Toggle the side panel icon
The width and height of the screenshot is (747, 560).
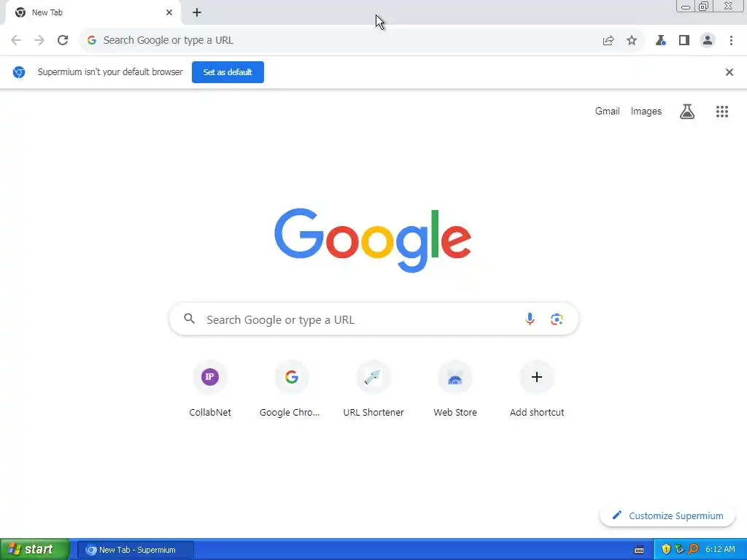684,41
